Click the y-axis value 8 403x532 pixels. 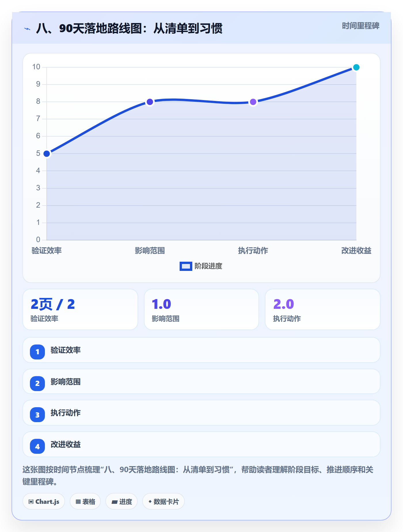(x=38, y=102)
